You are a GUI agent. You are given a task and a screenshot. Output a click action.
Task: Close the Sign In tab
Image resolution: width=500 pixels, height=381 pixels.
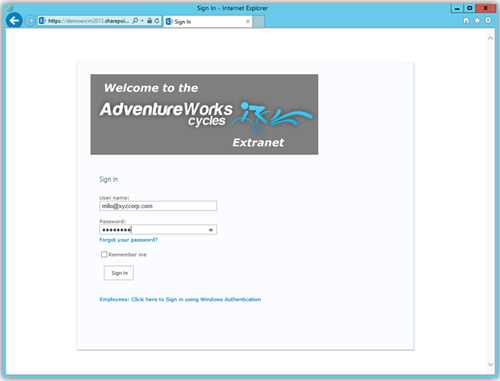click(x=248, y=22)
